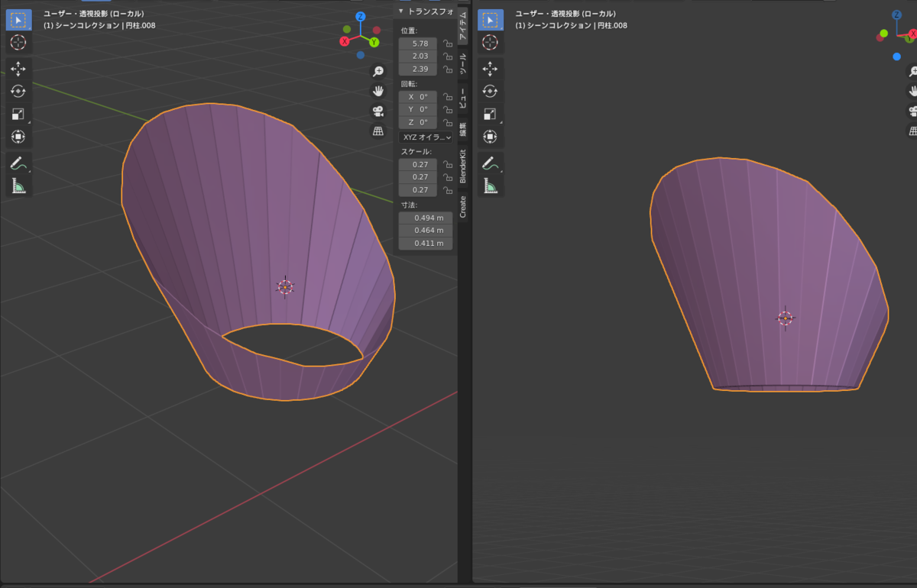Select the Select Box tool in right viewport
Image resolution: width=917 pixels, height=588 pixels.
click(491, 19)
